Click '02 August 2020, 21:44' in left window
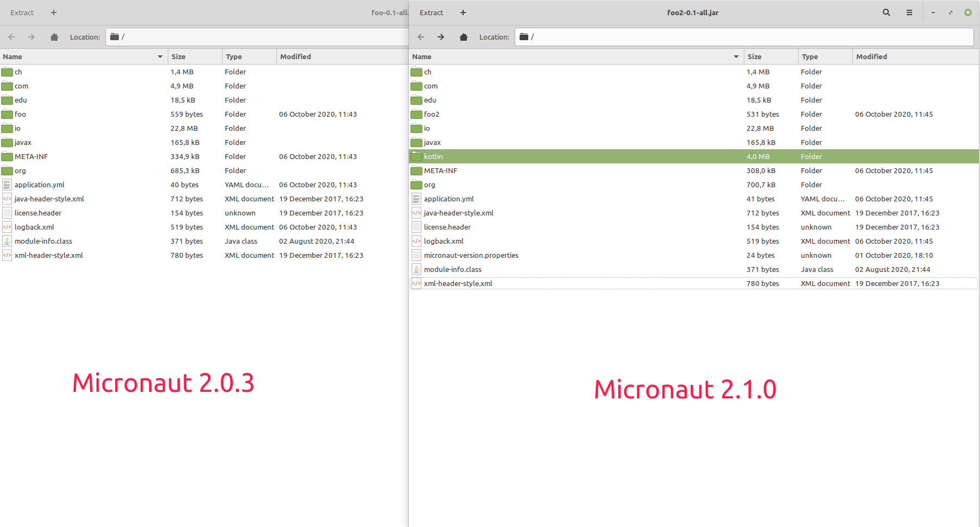Image resolution: width=980 pixels, height=527 pixels. point(317,241)
